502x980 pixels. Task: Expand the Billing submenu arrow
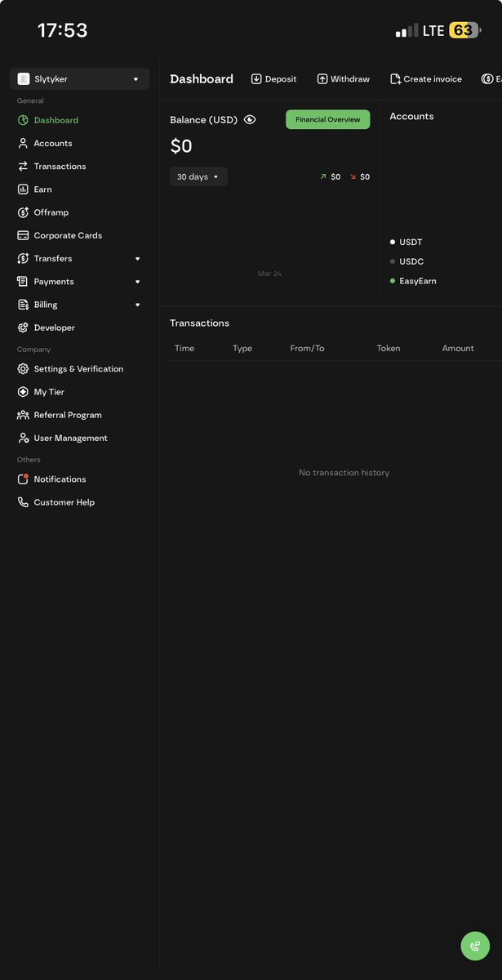click(137, 305)
